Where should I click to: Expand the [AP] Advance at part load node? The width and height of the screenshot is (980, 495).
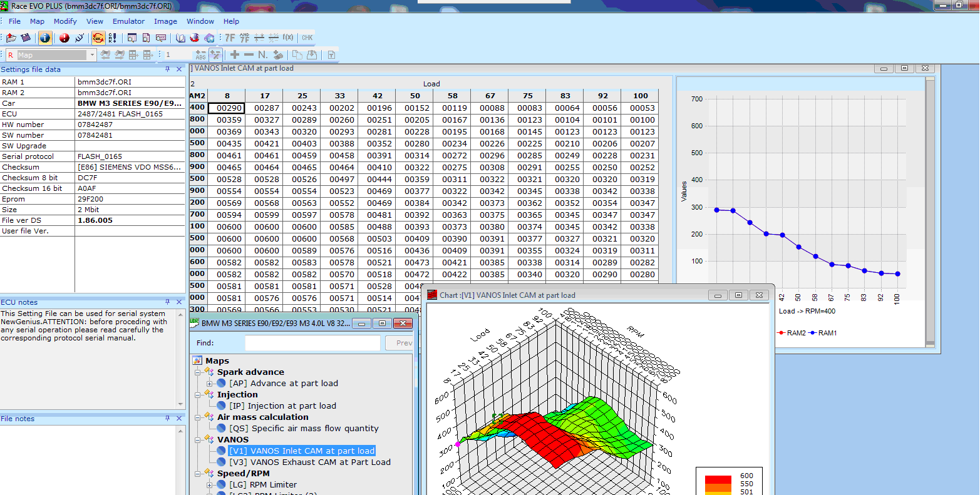210,384
